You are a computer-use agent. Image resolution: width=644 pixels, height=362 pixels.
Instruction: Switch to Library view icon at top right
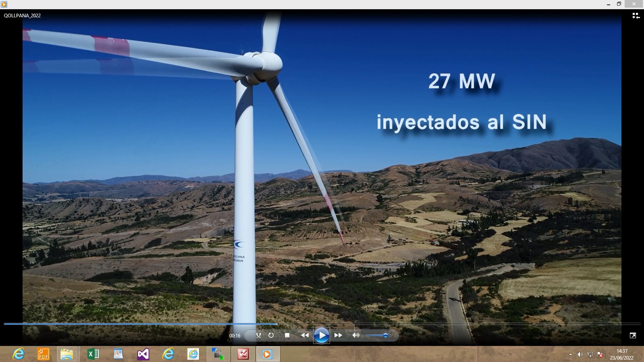click(x=636, y=16)
